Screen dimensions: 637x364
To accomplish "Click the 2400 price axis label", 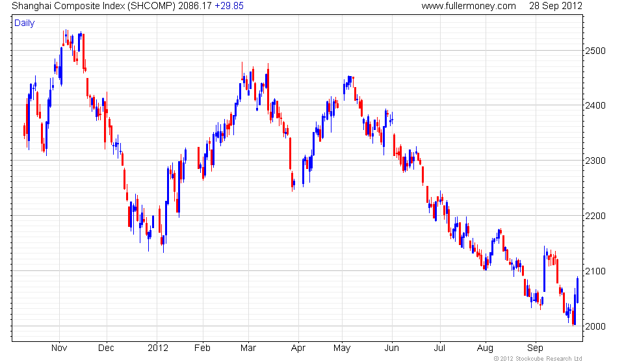I will [x=595, y=105].
